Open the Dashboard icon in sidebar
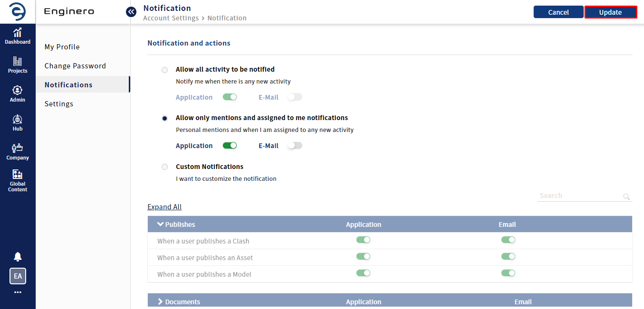The width and height of the screenshot is (644, 309). click(x=18, y=33)
